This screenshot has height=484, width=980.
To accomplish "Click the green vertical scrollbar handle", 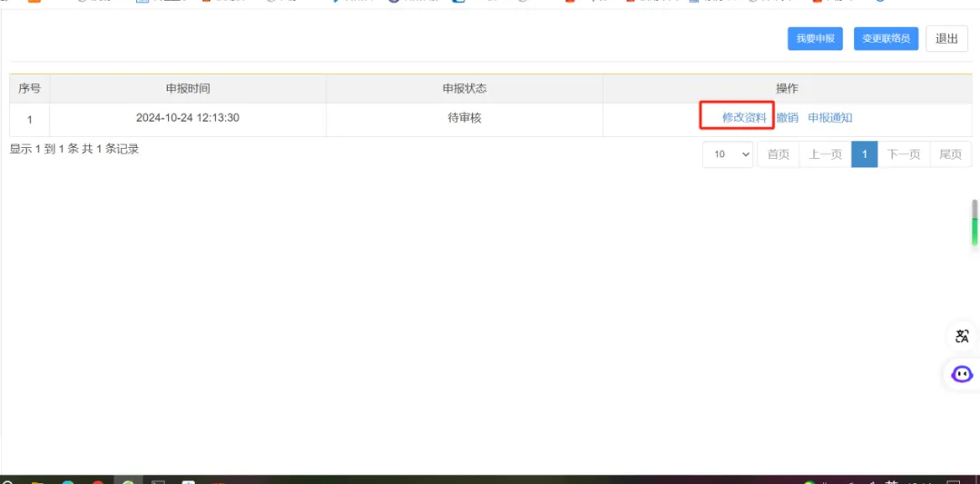I will pos(975,222).
